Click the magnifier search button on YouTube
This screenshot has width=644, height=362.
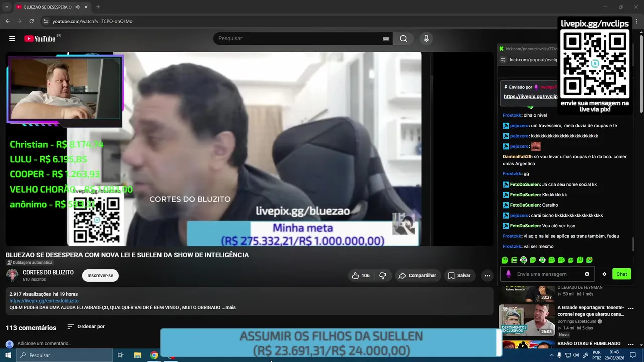pos(404,39)
